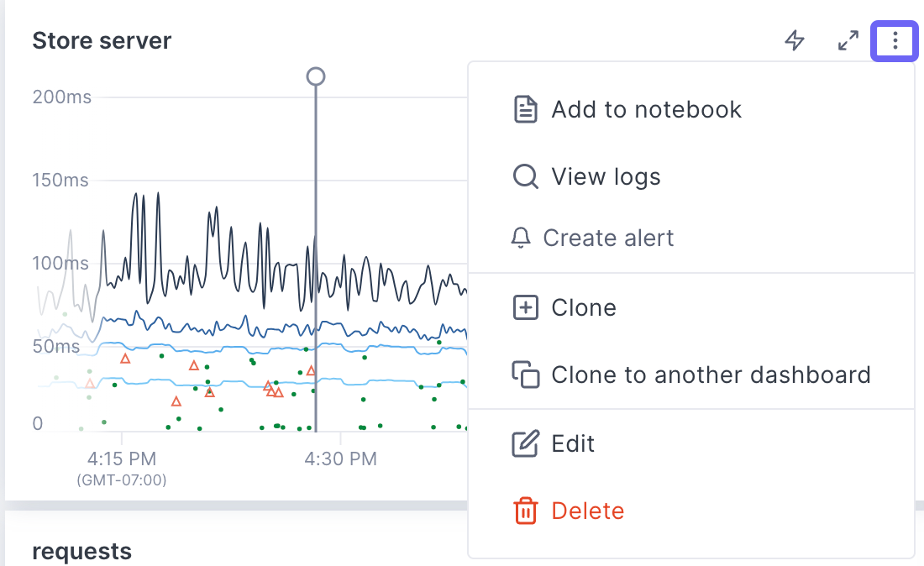Select Delete from the menu

pos(587,511)
